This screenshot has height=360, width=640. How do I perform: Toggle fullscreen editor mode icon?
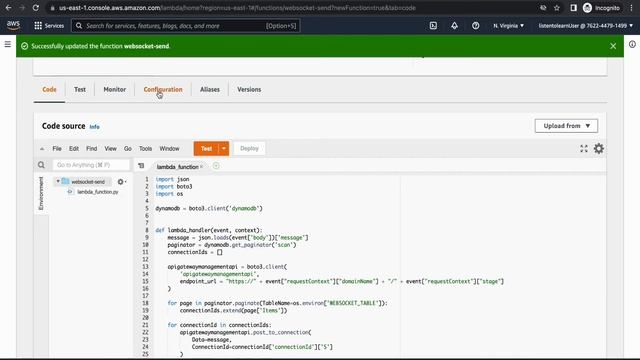[x=584, y=149]
